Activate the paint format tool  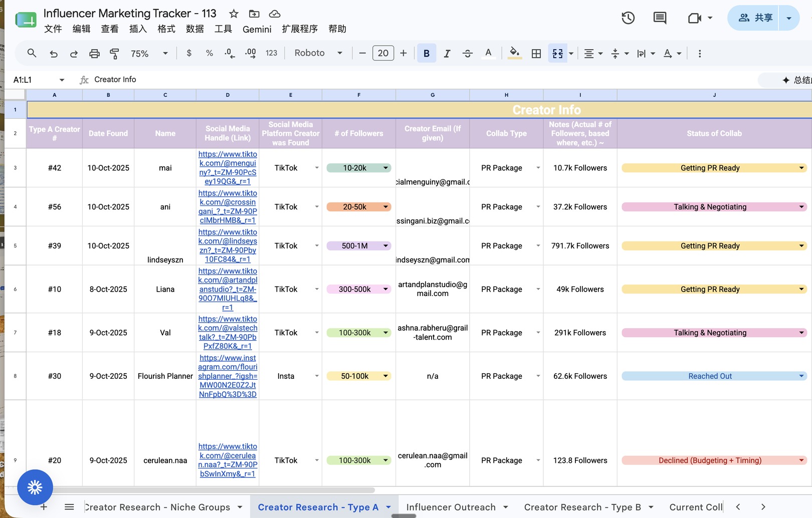point(114,54)
